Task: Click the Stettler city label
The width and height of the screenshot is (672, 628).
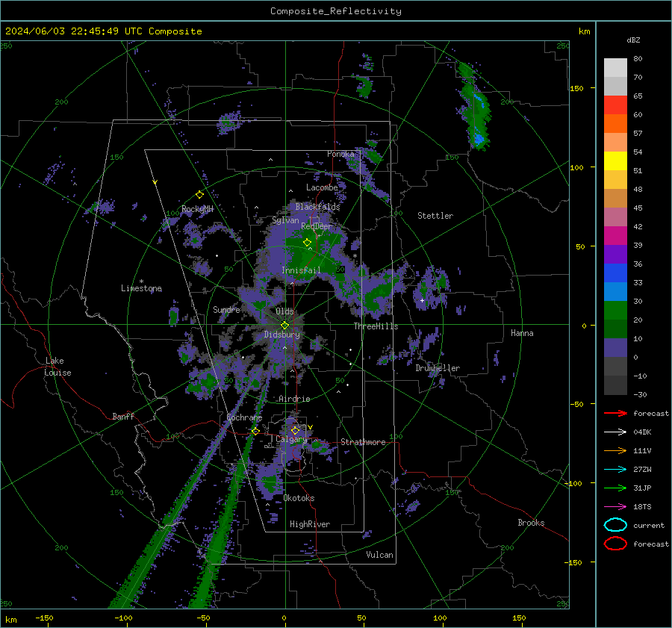Action: (435, 216)
